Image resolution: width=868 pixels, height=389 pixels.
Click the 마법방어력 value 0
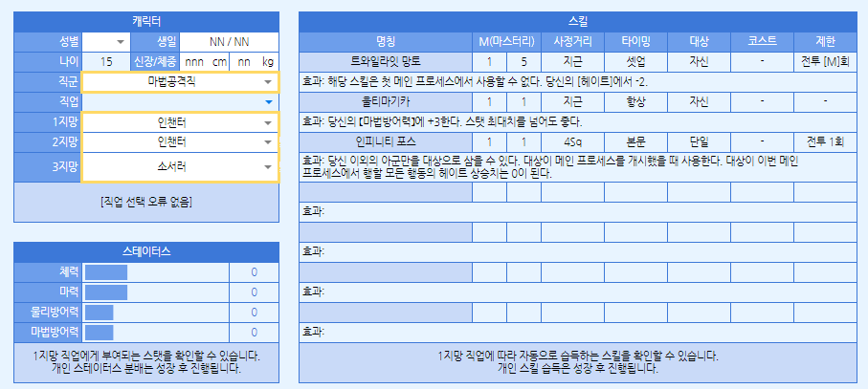255,332
